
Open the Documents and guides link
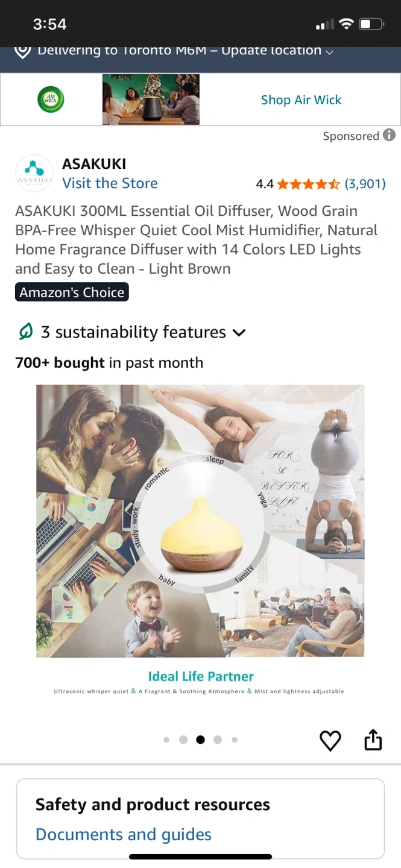(124, 834)
